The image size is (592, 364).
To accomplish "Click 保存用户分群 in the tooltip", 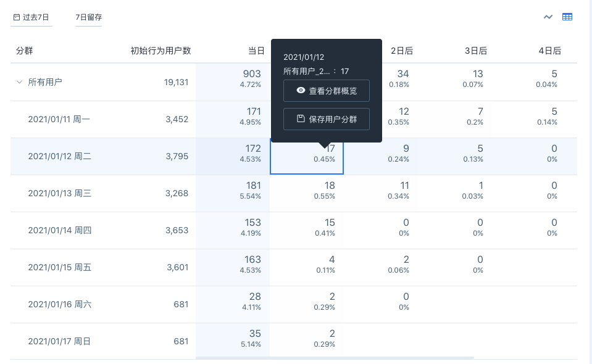I will click(x=326, y=119).
